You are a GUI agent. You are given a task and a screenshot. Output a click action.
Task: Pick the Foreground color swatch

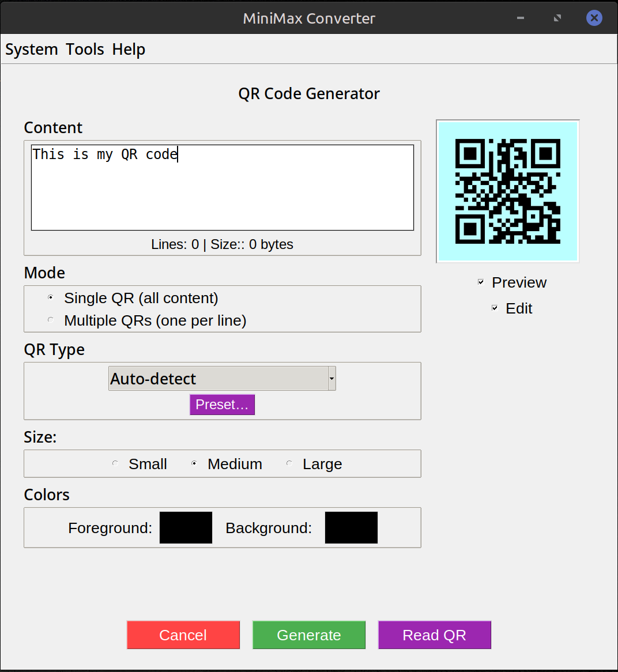pos(186,527)
